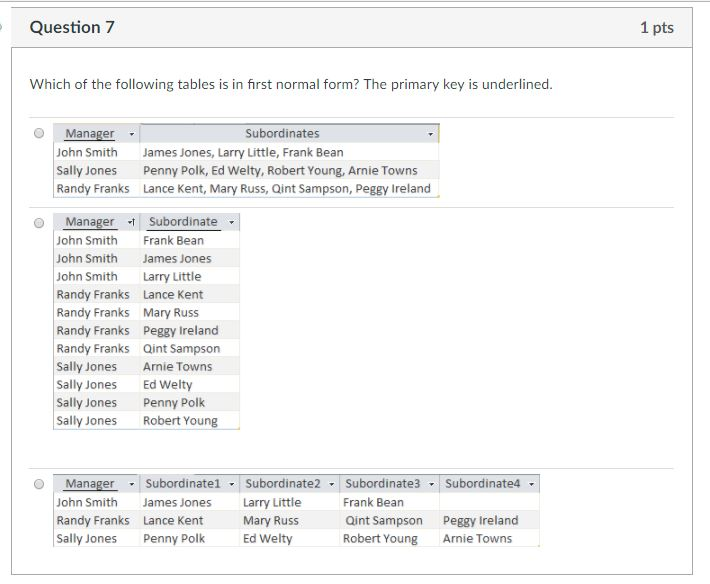
Task: Open Manager dropdown in third table
Action: pyautogui.click(x=131, y=484)
